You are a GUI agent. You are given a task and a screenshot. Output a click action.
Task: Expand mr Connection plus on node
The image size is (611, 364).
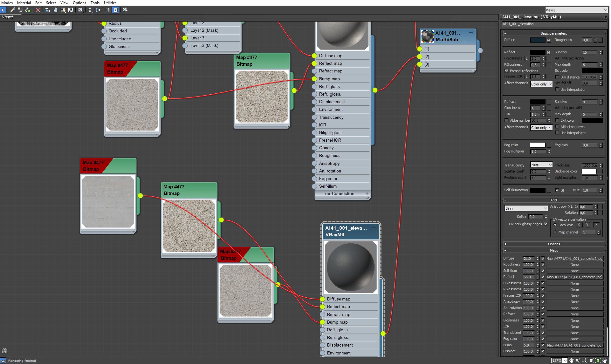367,193
